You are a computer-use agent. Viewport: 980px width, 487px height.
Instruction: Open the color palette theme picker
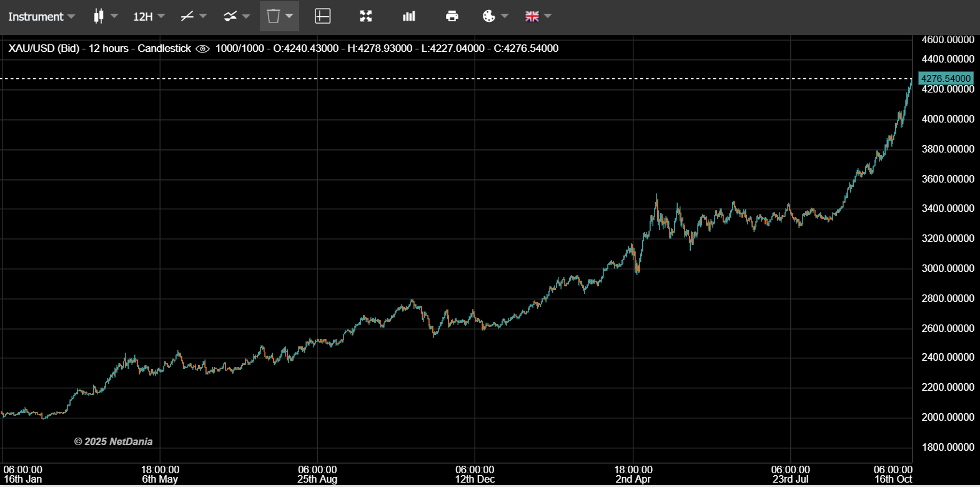click(489, 16)
